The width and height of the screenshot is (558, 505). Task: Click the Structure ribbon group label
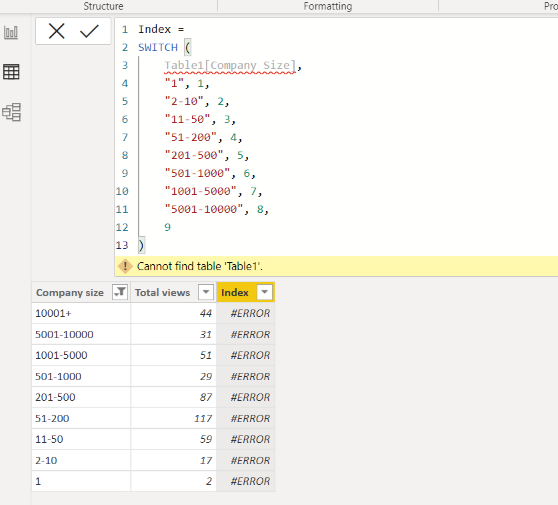[103, 6]
